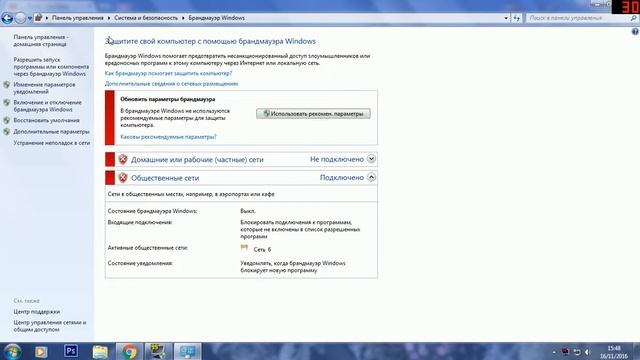Open help with the question mark icon
The image size is (640, 360).
tap(635, 31)
